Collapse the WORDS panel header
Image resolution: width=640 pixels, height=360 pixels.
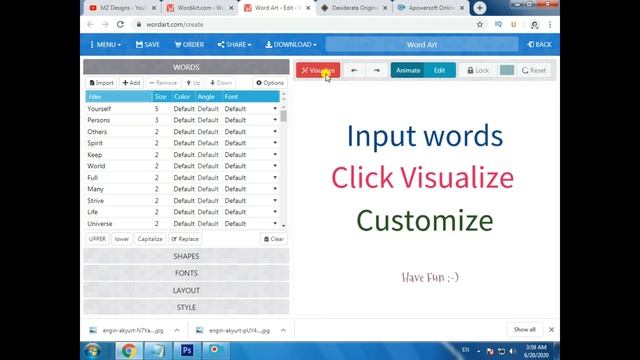click(x=186, y=67)
